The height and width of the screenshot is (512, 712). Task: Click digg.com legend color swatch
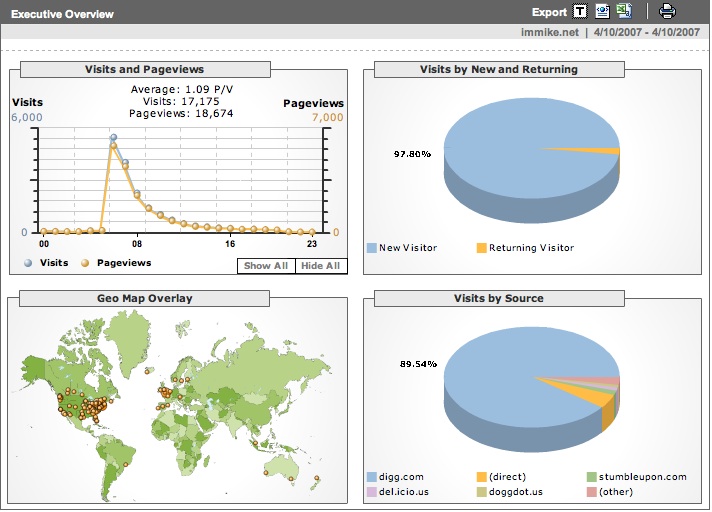[x=371, y=477]
